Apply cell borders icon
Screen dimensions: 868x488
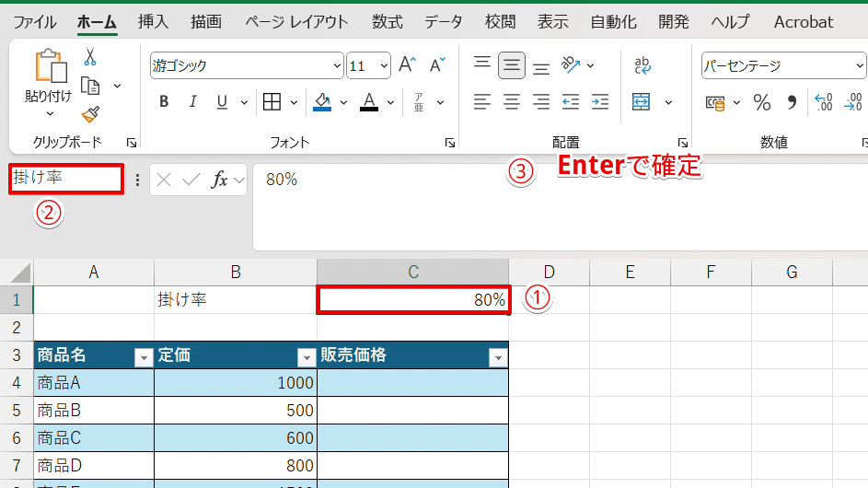[x=272, y=102]
